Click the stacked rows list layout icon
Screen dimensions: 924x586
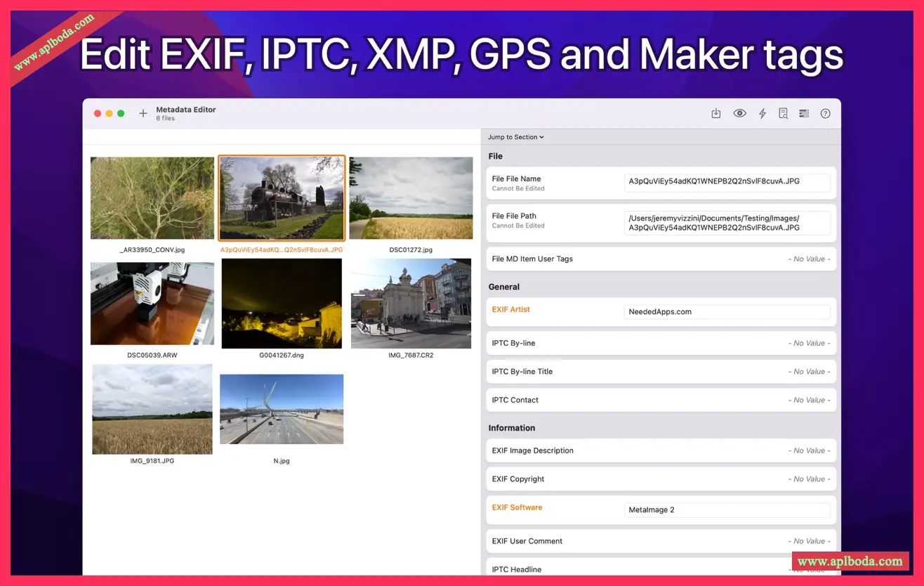804,113
